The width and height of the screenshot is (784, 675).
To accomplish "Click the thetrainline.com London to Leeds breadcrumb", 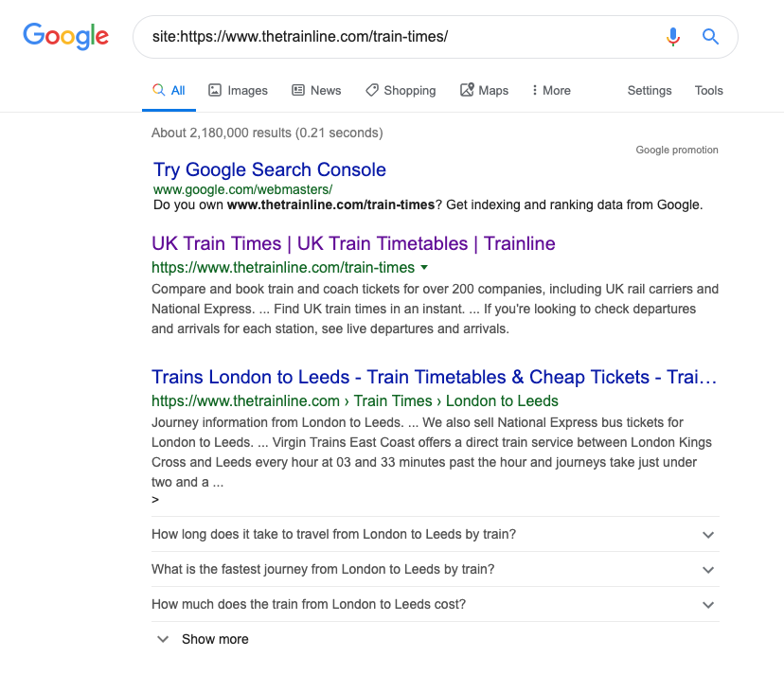I will coord(354,401).
